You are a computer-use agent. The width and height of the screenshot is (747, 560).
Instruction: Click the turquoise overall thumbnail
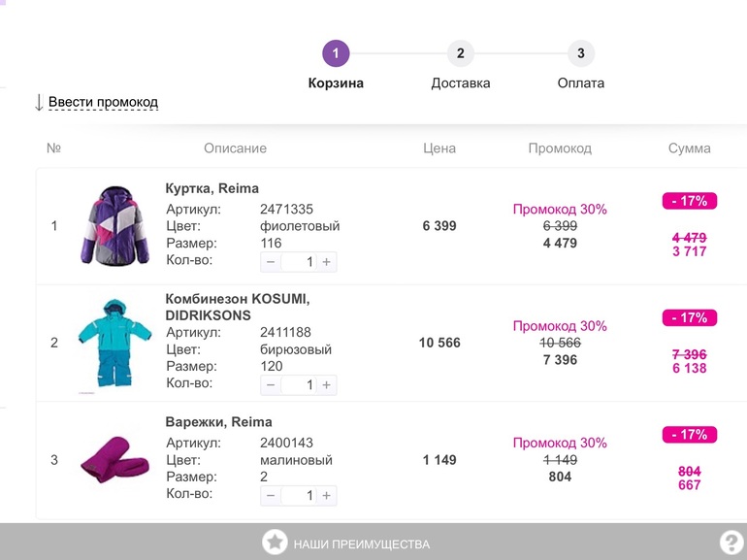[x=114, y=344]
